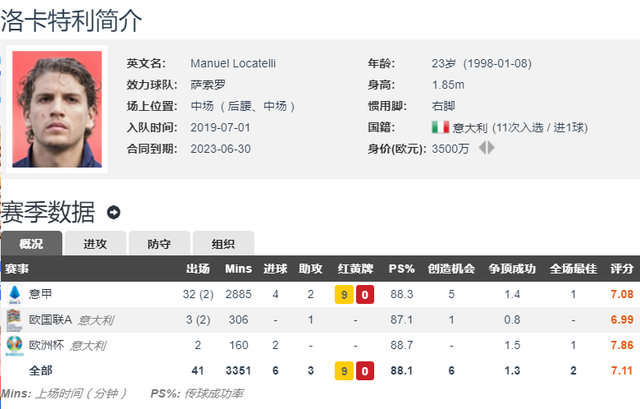The image size is (640, 409).
Task: Select the 组织 tab
Action: point(223,243)
